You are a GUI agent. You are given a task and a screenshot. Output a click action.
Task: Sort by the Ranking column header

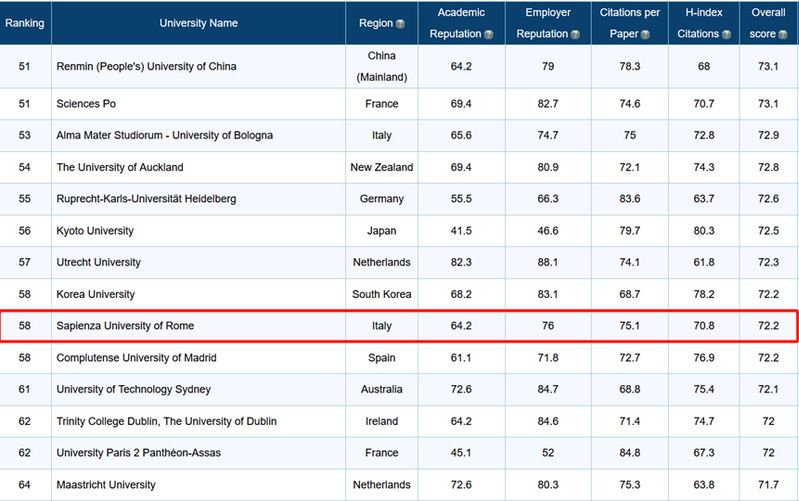pos(24,22)
